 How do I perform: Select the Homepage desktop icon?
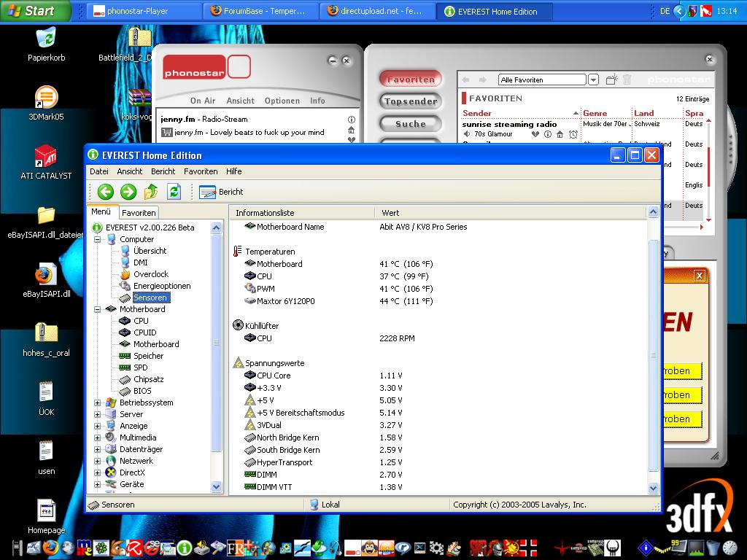pyautogui.click(x=46, y=517)
